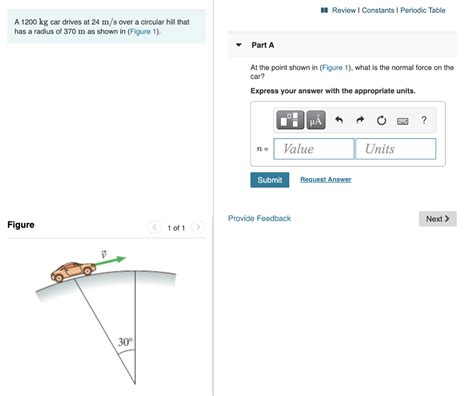Screen dimensions: 474x396
Task: Collapse the Part A section
Action: [x=238, y=45]
